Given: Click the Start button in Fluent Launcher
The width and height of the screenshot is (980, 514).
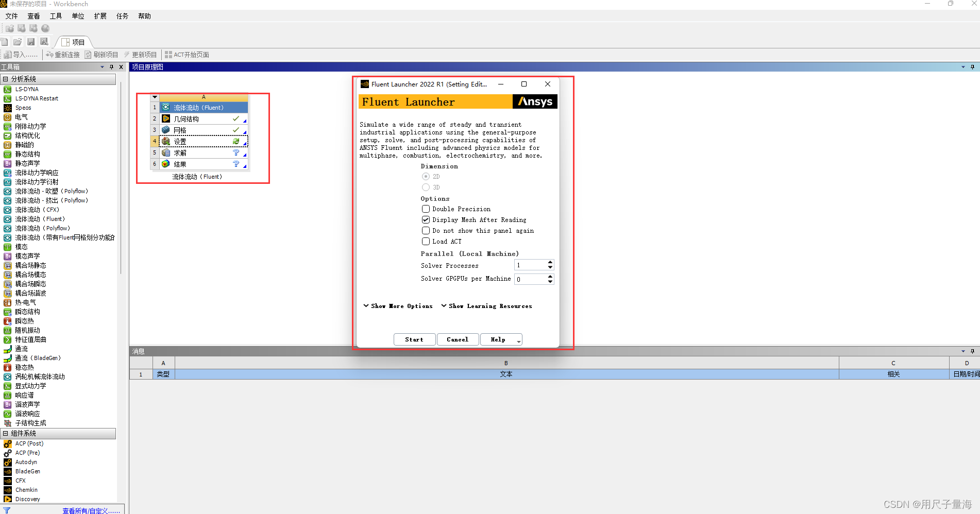Looking at the screenshot, I should (414, 339).
